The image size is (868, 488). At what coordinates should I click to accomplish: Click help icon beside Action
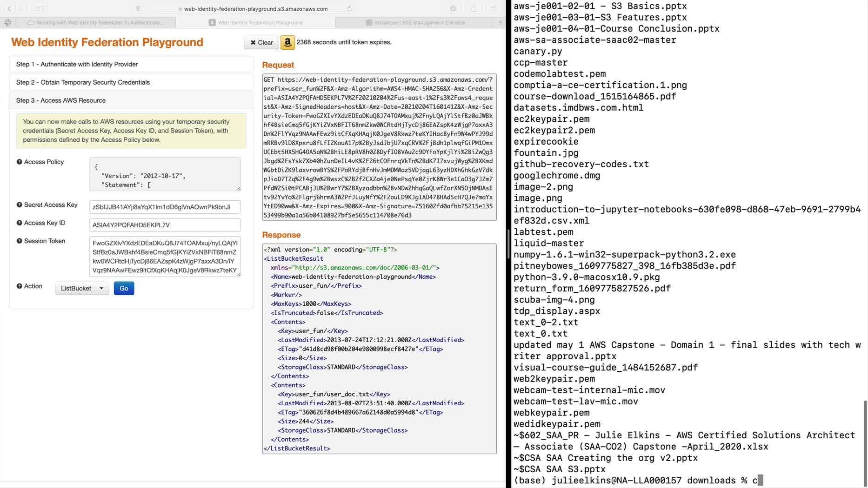point(19,286)
